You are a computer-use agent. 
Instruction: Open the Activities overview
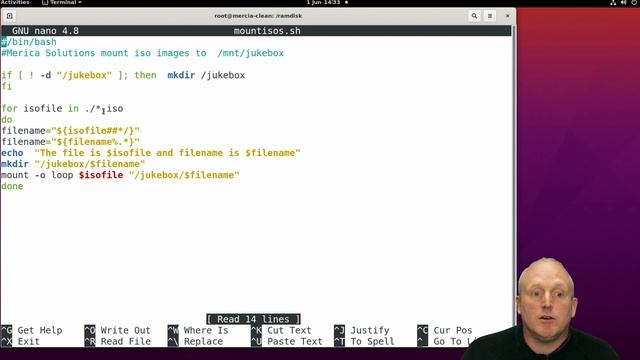15,2
